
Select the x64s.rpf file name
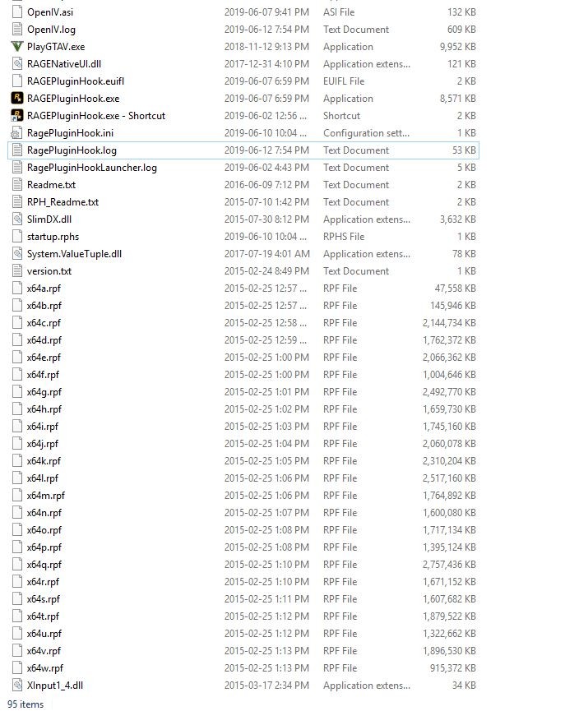43,599
